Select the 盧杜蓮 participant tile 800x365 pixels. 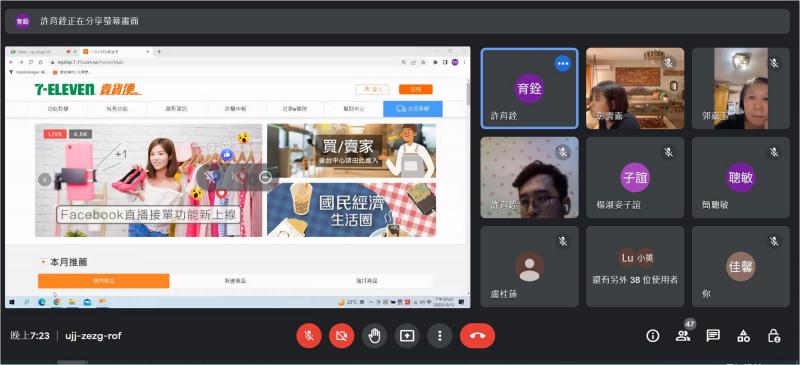click(530, 266)
